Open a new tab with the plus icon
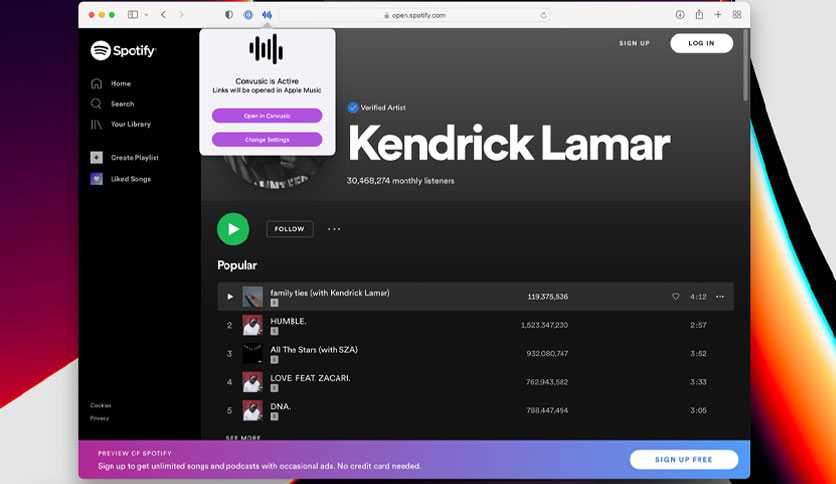Image resolution: width=836 pixels, height=484 pixels. (x=718, y=15)
